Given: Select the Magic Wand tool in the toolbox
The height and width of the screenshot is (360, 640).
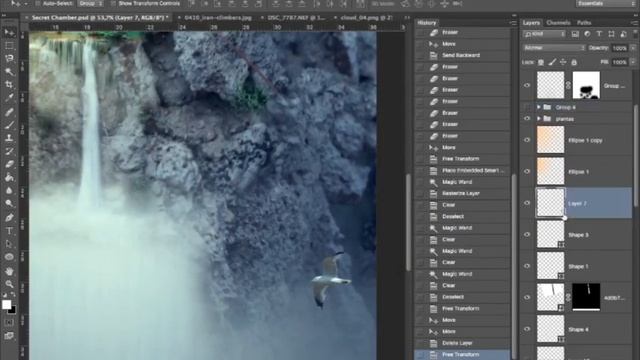Looking at the screenshot, I should 9,72.
